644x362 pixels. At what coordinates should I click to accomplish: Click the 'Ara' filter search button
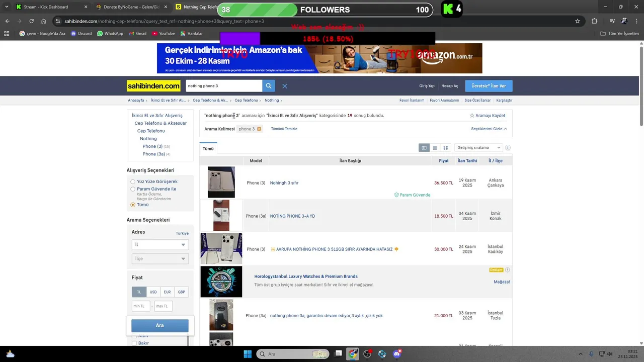click(x=160, y=326)
